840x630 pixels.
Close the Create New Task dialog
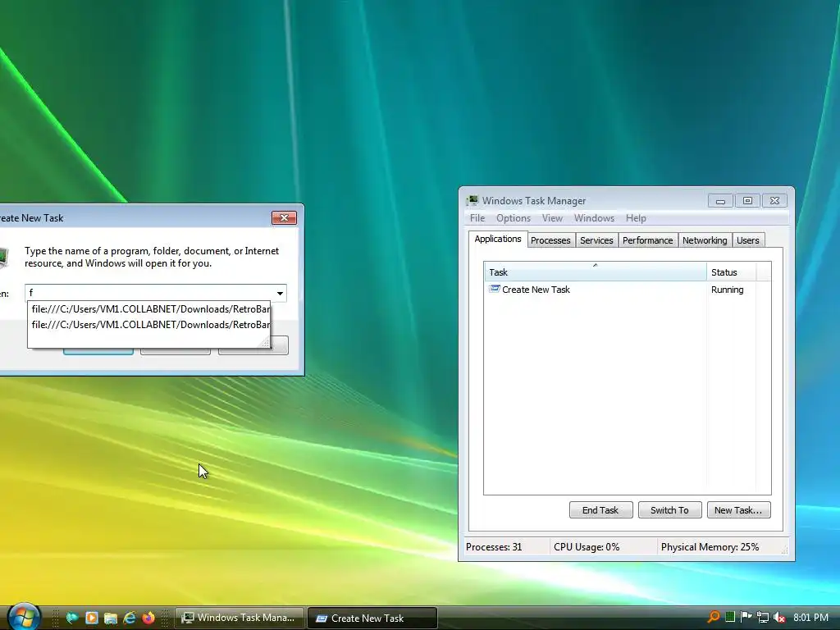coord(284,217)
